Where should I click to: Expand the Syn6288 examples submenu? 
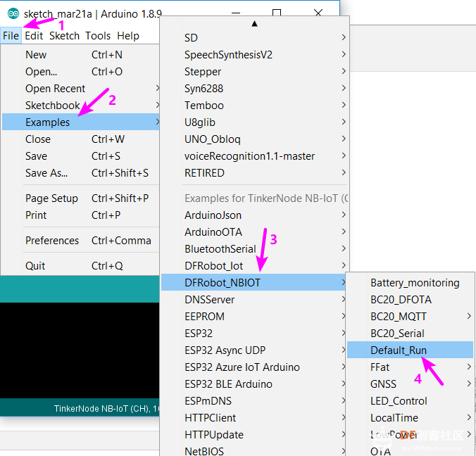coord(254,89)
